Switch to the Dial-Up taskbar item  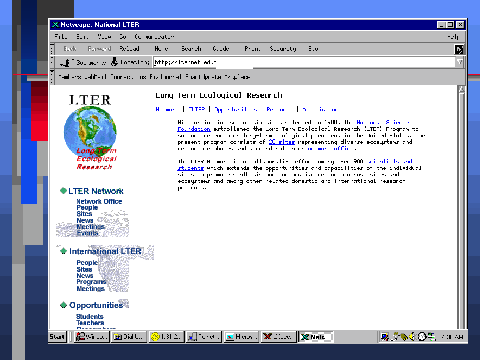pos(129,337)
